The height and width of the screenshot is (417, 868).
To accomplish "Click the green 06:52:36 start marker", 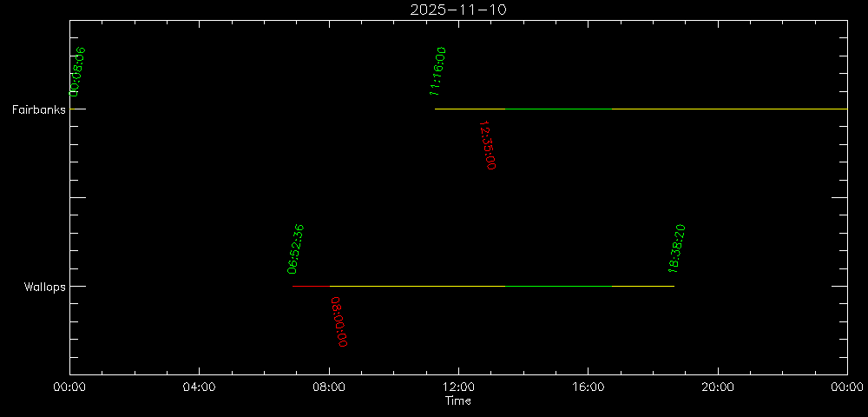I will (295, 249).
